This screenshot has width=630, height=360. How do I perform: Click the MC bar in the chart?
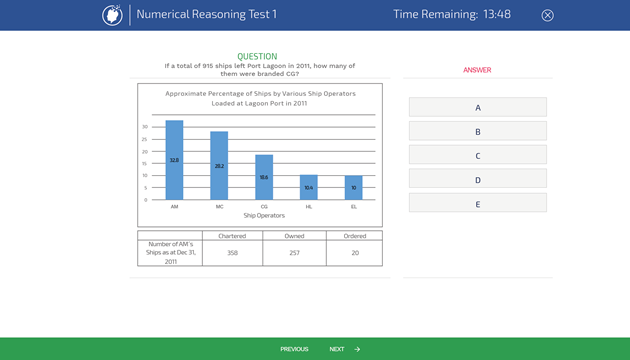coord(219,166)
